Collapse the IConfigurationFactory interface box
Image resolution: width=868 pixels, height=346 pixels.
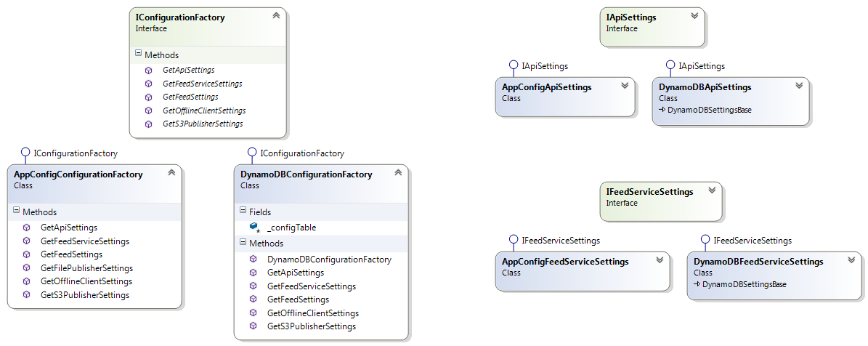click(x=275, y=15)
